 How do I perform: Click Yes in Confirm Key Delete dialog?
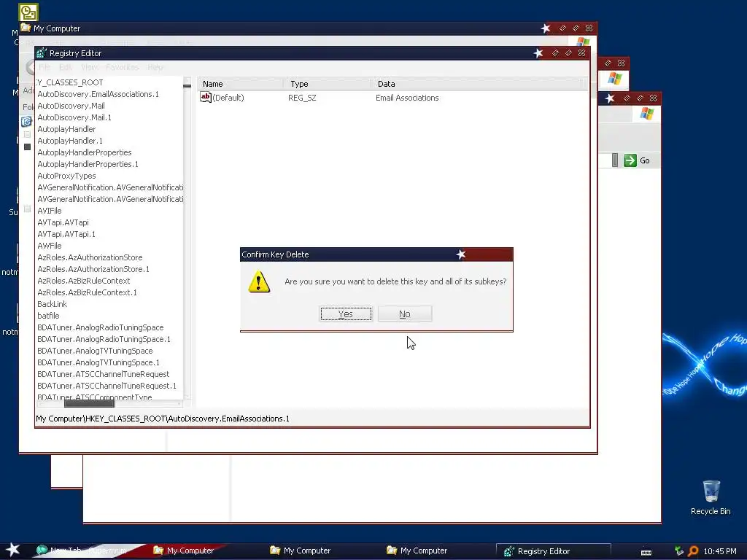pos(346,314)
